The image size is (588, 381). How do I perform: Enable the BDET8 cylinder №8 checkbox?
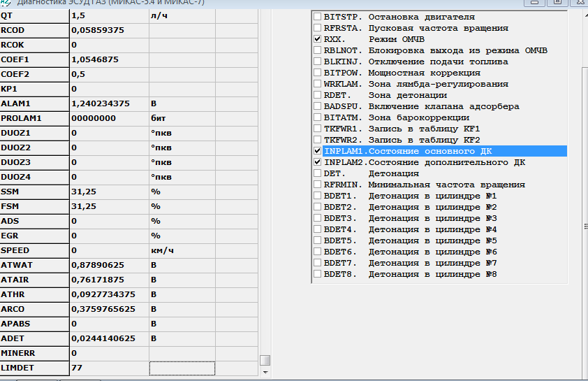317,274
